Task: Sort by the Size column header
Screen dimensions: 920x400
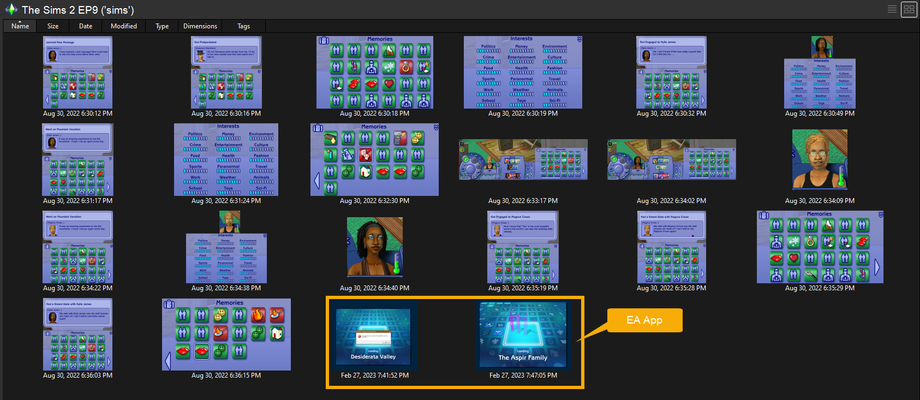Action: (53, 26)
